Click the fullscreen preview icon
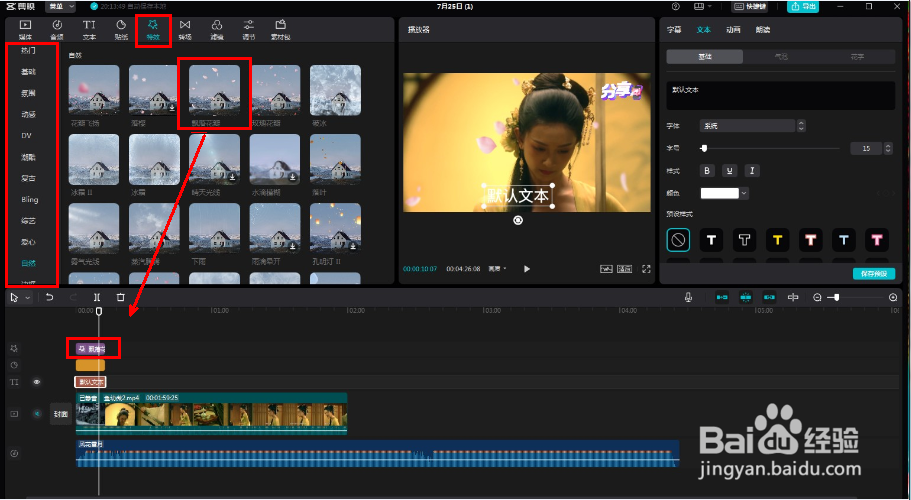This screenshot has width=911, height=500. click(x=646, y=269)
